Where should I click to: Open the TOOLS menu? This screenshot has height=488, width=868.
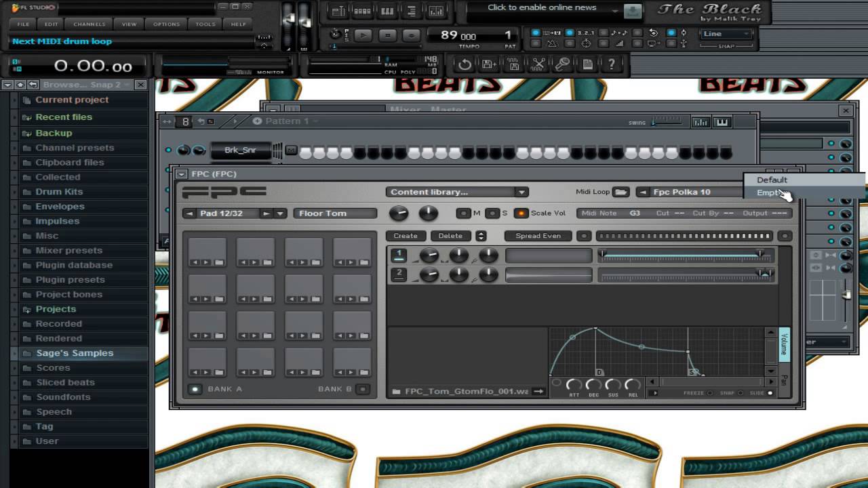(x=205, y=24)
